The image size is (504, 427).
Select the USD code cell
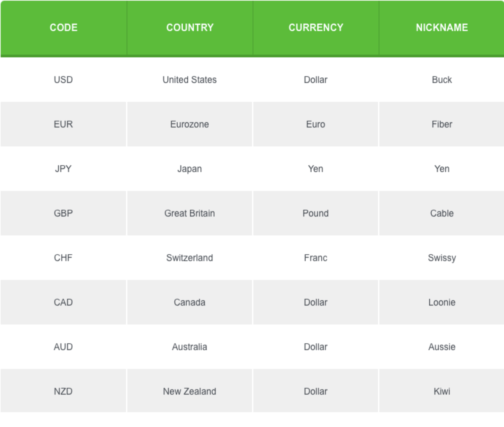pyautogui.click(x=63, y=80)
